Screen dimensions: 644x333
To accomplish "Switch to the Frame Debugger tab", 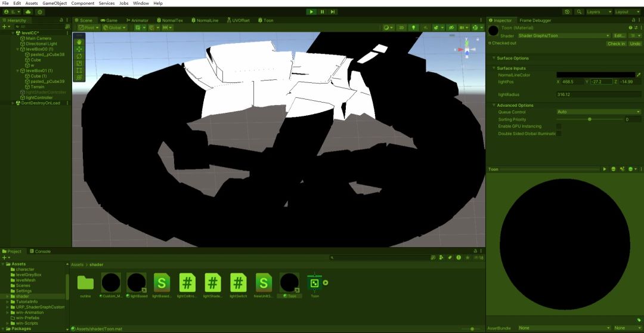I will point(535,20).
